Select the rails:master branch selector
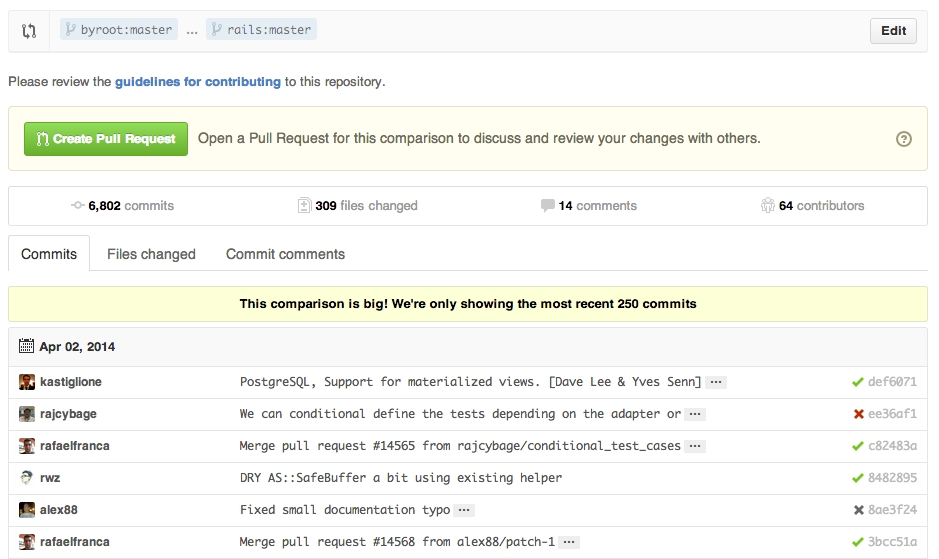Image resolution: width=939 pixels, height=559 pixels. (x=261, y=30)
